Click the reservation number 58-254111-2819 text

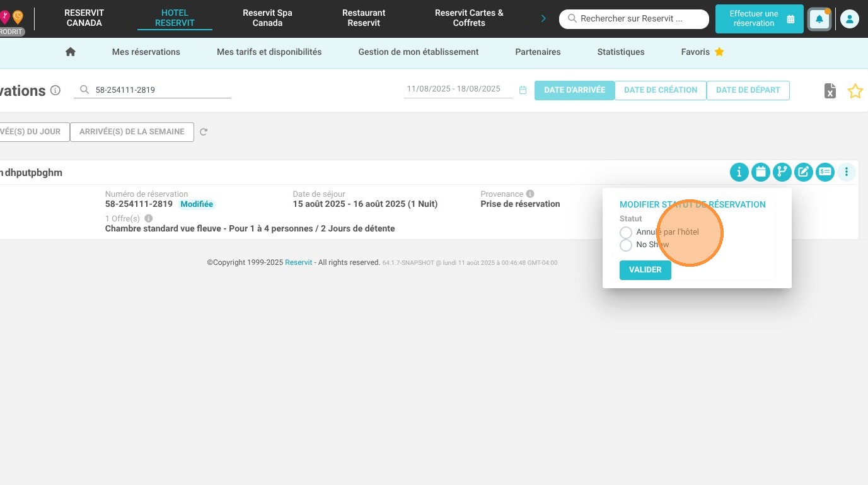tap(139, 204)
